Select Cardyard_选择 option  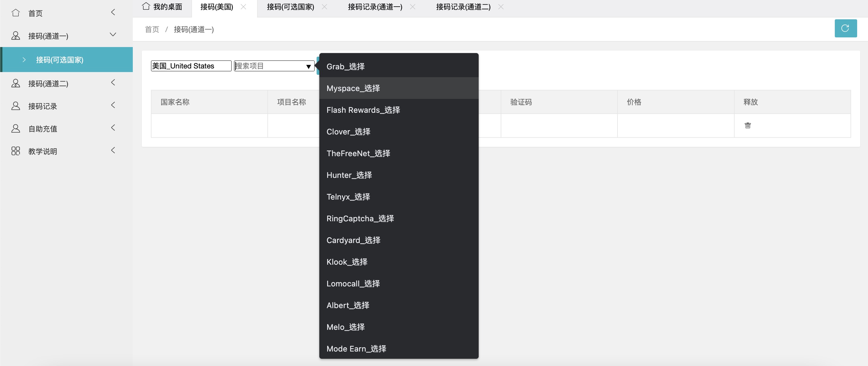399,240
